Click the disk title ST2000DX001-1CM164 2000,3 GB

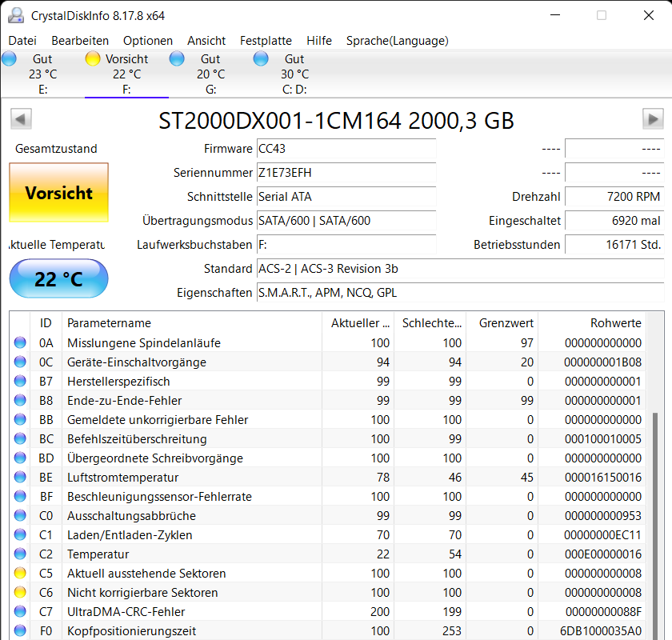coord(336,121)
